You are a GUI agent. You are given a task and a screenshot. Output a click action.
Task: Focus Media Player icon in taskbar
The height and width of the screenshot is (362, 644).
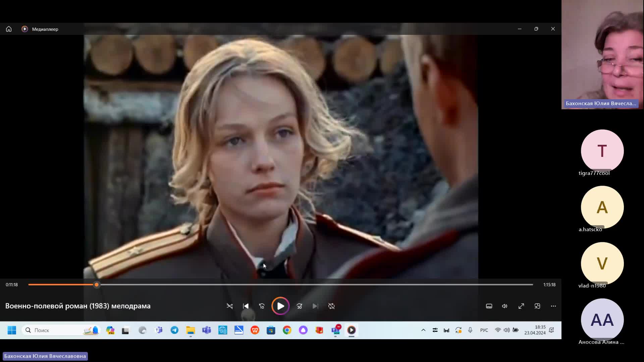(352, 330)
